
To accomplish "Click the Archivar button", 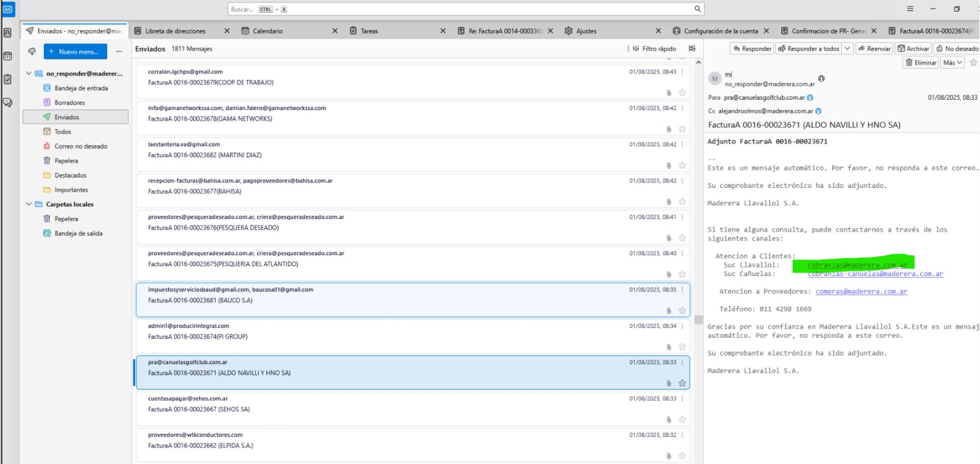I will (914, 48).
